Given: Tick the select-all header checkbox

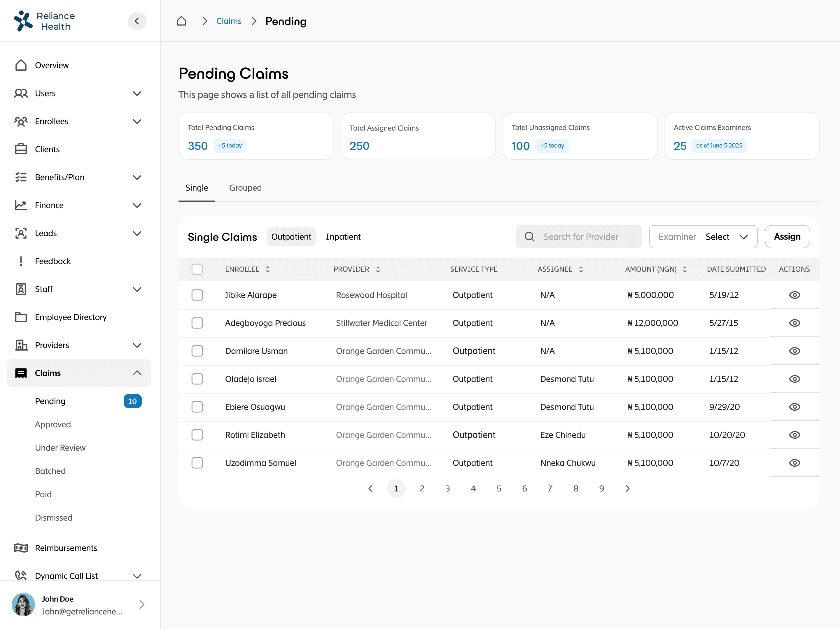Looking at the screenshot, I should click(197, 269).
